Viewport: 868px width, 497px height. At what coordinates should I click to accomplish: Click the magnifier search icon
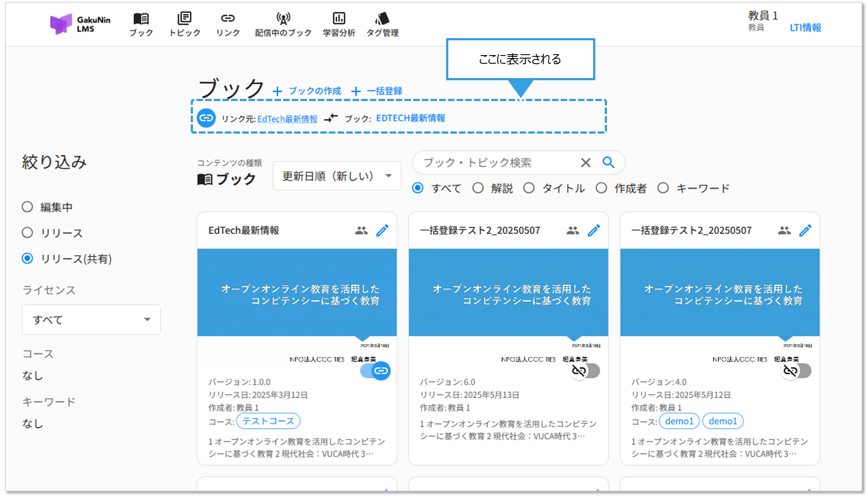(608, 163)
